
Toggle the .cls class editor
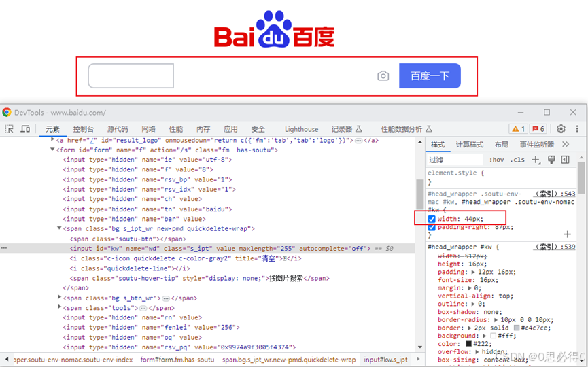pyautogui.click(x=517, y=160)
